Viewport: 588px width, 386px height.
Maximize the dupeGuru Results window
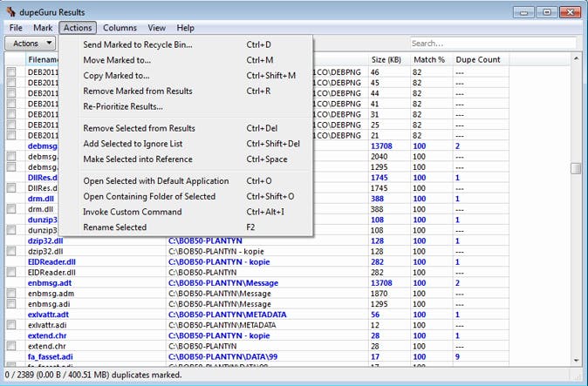click(546, 11)
